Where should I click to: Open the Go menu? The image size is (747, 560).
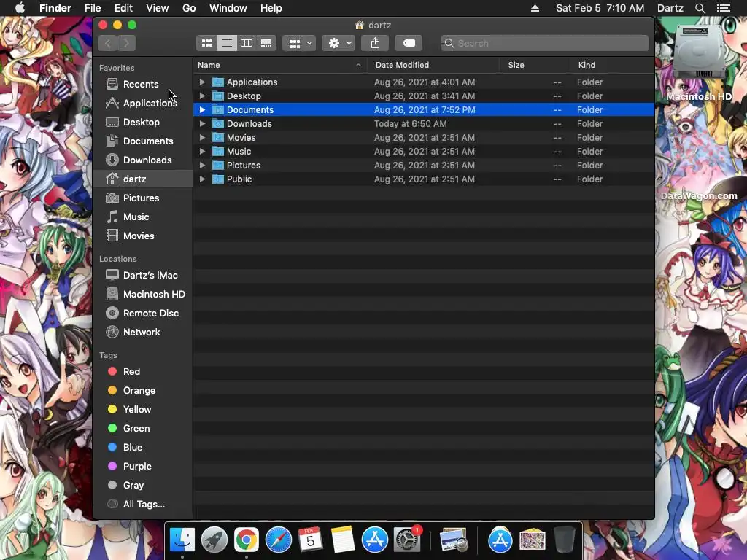[x=189, y=8]
